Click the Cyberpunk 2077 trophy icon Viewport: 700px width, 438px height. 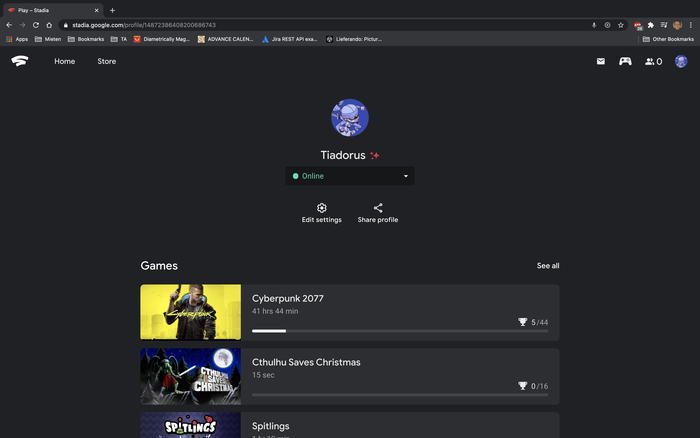(522, 322)
